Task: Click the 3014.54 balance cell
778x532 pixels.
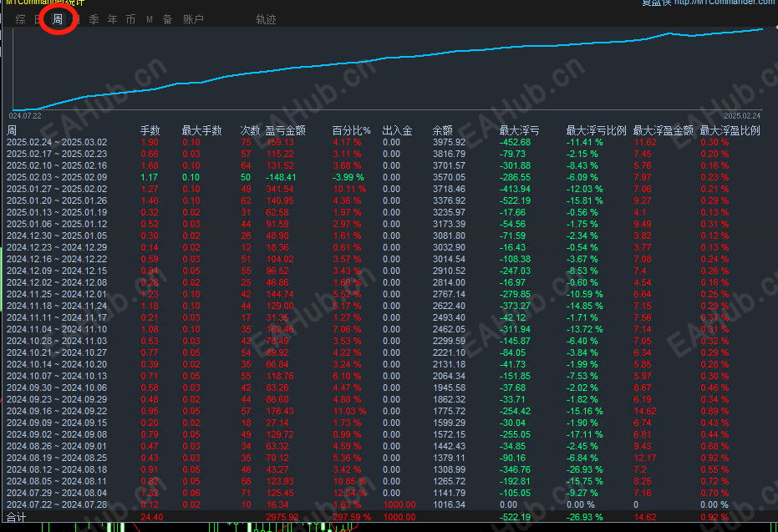Action: click(449, 259)
